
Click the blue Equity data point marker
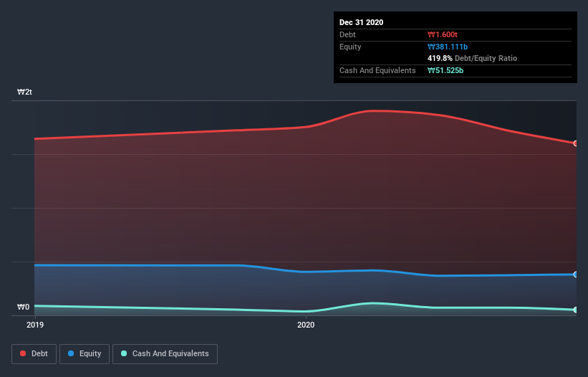tap(576, 275)
